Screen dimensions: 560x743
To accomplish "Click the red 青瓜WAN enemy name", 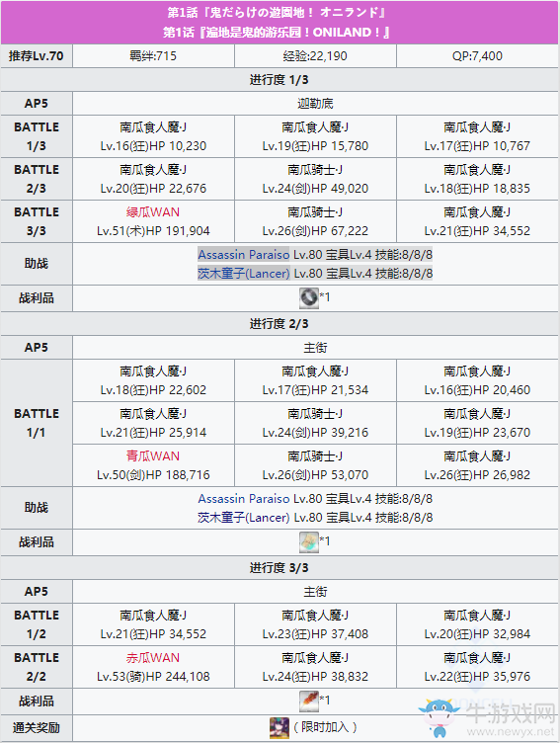I will click(153, 455).
